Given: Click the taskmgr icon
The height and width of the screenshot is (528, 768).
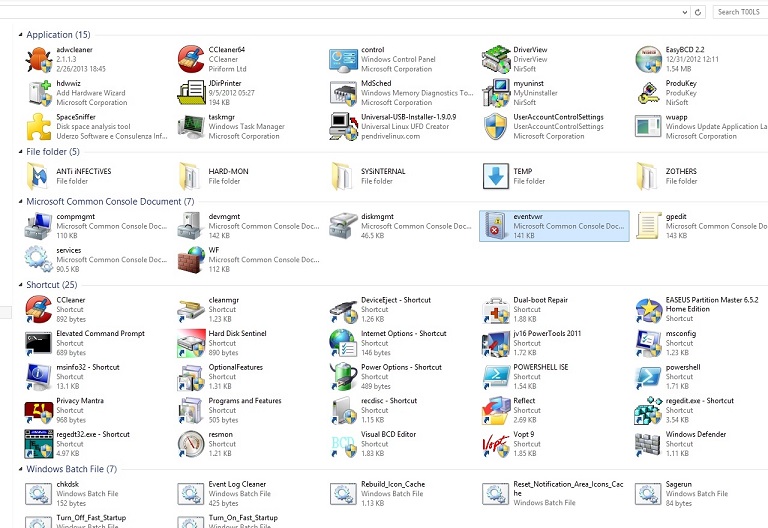Looking at the screenshot, I should click(191, 127).
